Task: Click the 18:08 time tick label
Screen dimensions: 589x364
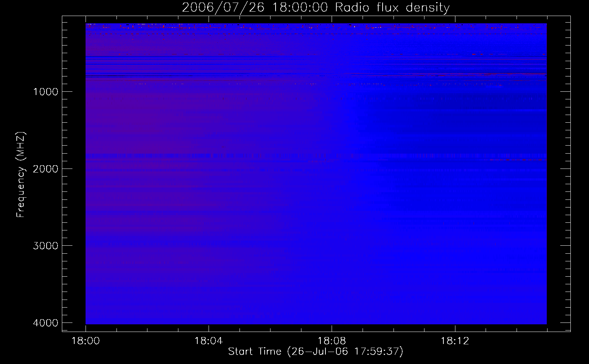Action: tap(332, 341)
